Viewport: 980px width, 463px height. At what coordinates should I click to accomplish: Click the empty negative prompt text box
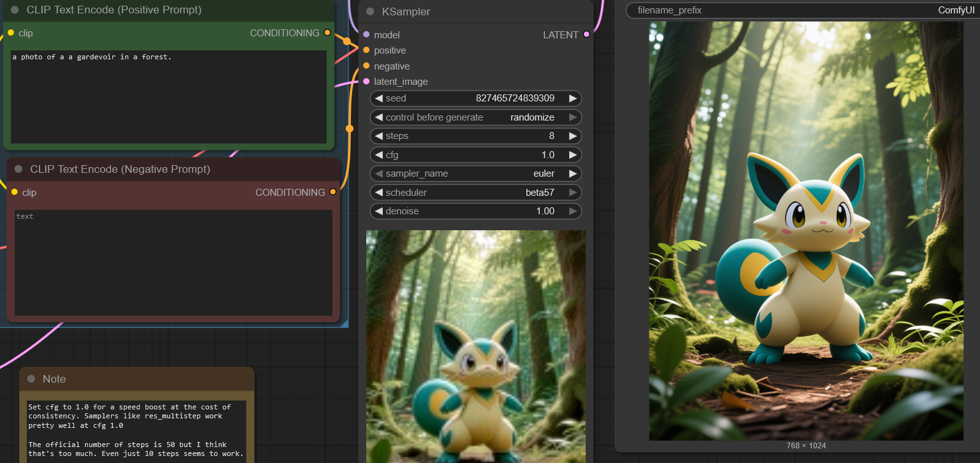point(174,263)
